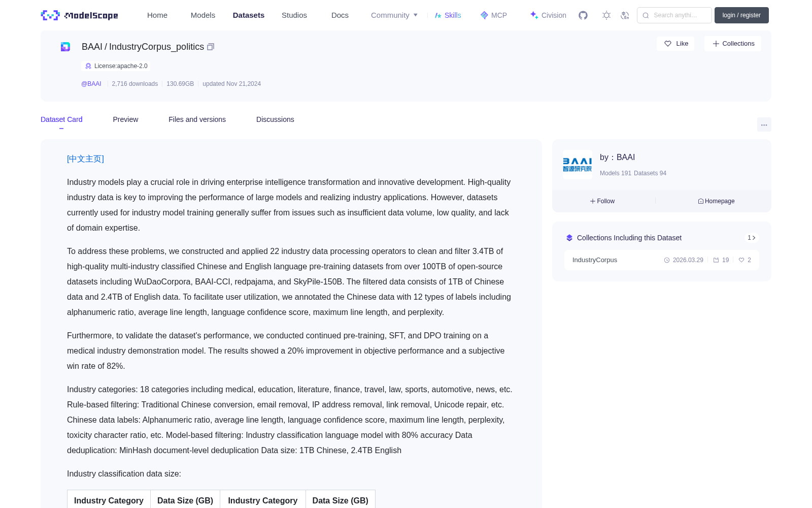This screenshot has height=508, width=812.
Task: Expand the Community dropdown menu
Action: coord(394,15)
